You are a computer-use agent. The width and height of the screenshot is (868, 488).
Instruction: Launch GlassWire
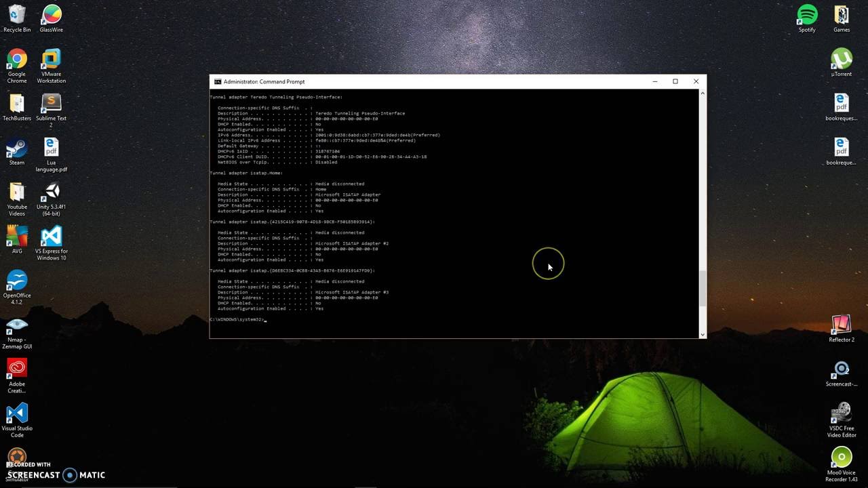click(x=51, y=15)
